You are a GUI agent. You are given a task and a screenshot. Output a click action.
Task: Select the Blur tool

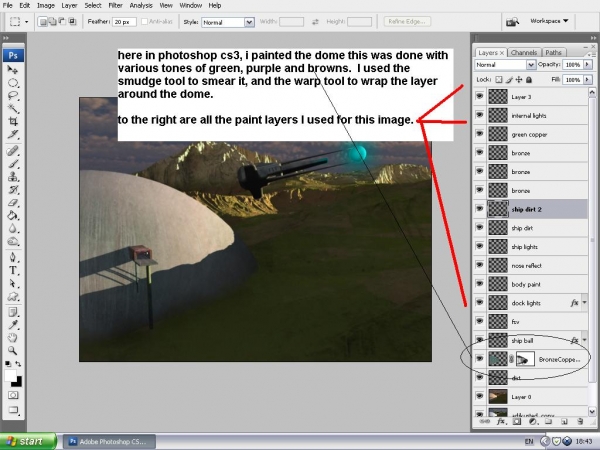tap(13, 229)
